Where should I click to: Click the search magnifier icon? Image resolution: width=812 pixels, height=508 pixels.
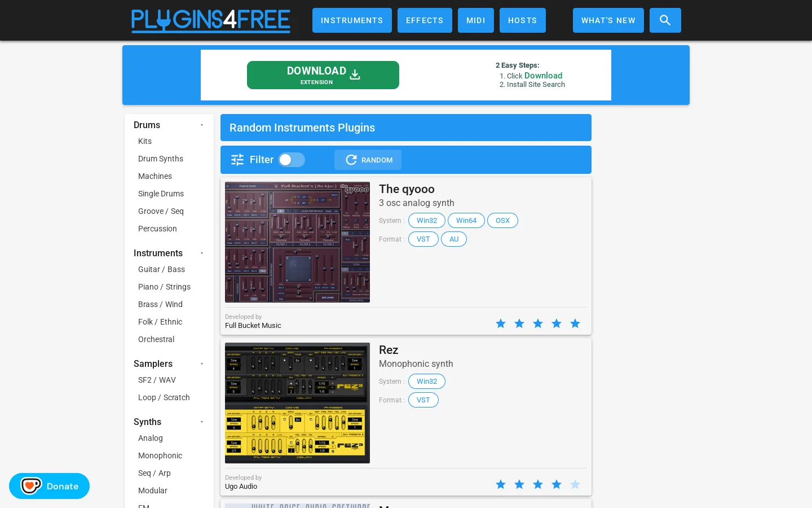click(x=665, y=20)
